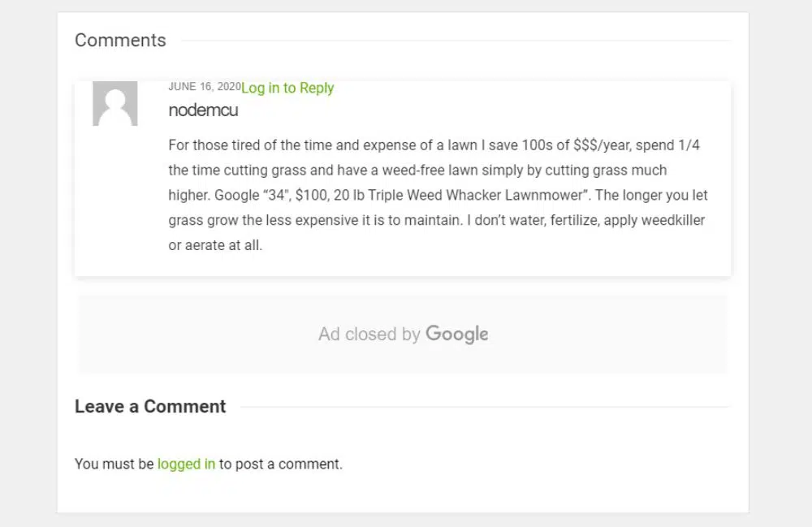The image size is (812, 527).
Task: Click the Leave a Comment heading
Action: (x=150, y=407)
